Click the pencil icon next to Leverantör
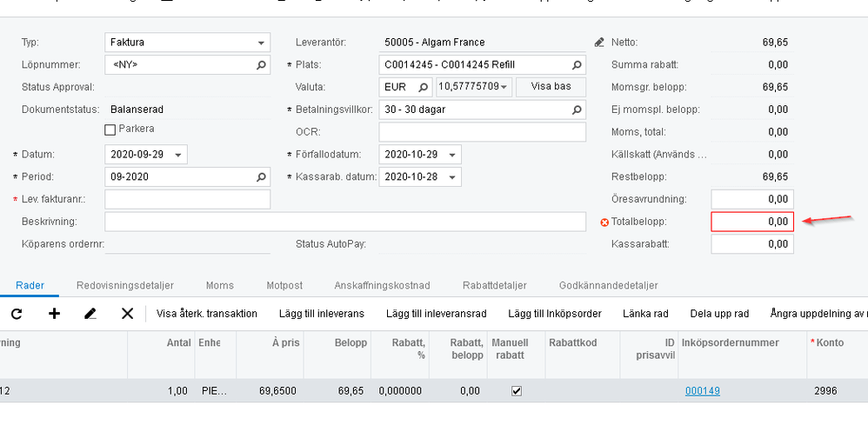 click(598, 42)
